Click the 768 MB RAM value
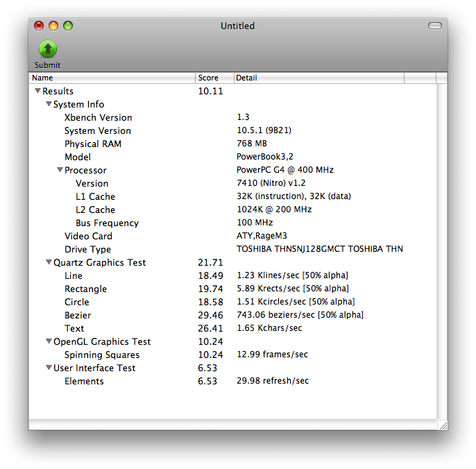 [x=252, y=144]
